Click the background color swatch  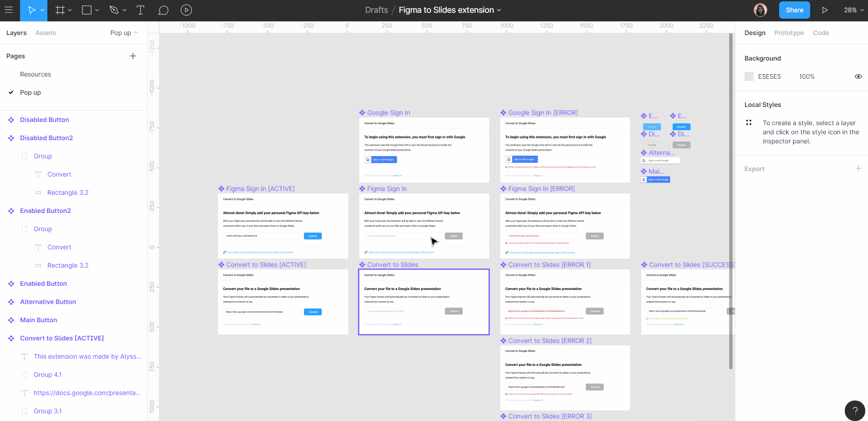point(749,76)
